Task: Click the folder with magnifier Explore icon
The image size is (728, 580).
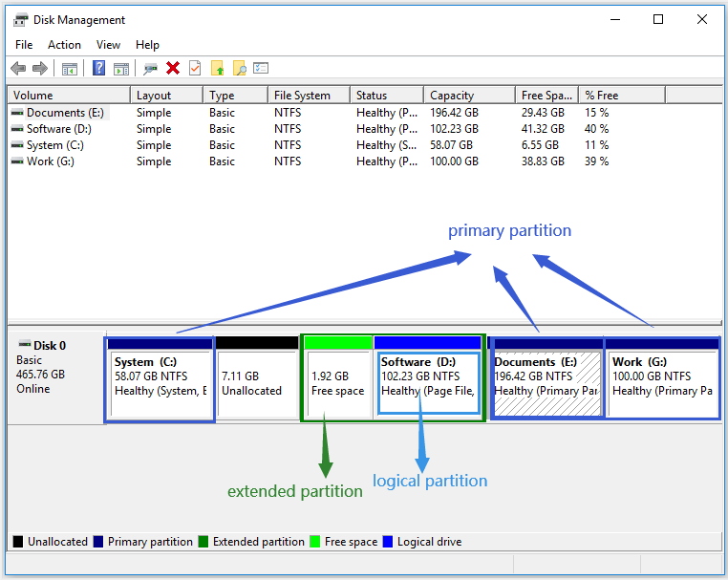Action: 240,68
